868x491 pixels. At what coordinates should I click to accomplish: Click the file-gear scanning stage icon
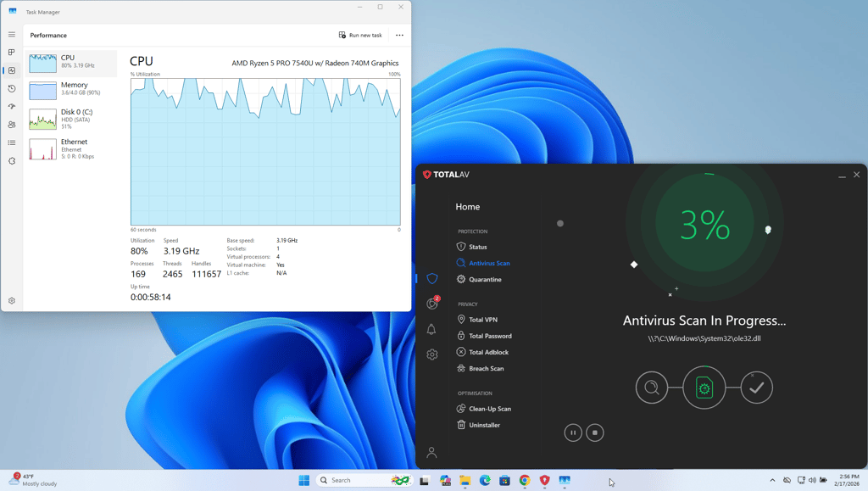pyautogui.click(x=704, y=388)
